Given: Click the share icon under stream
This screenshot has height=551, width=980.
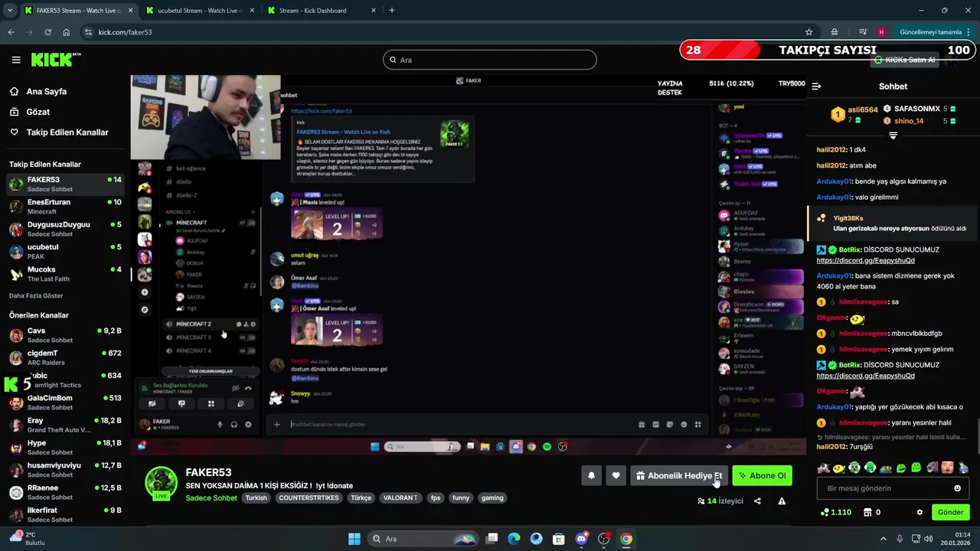Looking at the screenshot, I should (757, 501).
